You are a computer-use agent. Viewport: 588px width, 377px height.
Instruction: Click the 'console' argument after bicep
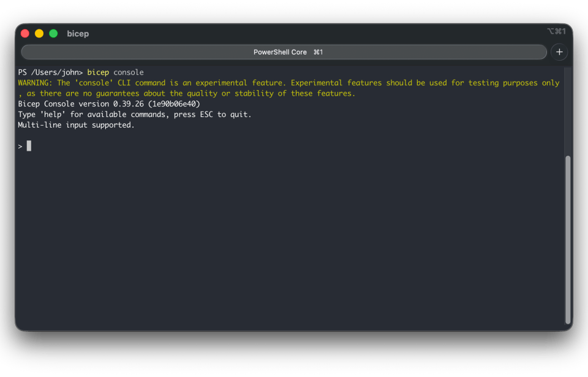click(x=129, y=72)
